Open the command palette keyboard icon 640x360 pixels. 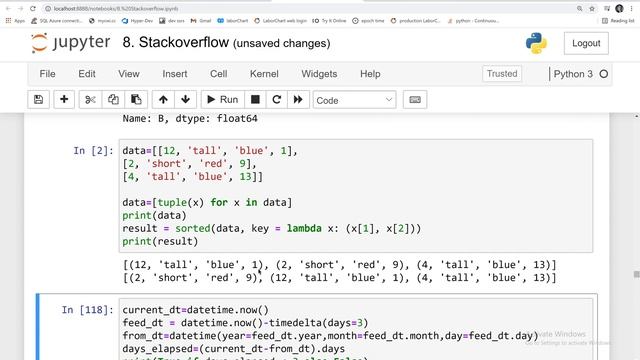pos(415,100)
